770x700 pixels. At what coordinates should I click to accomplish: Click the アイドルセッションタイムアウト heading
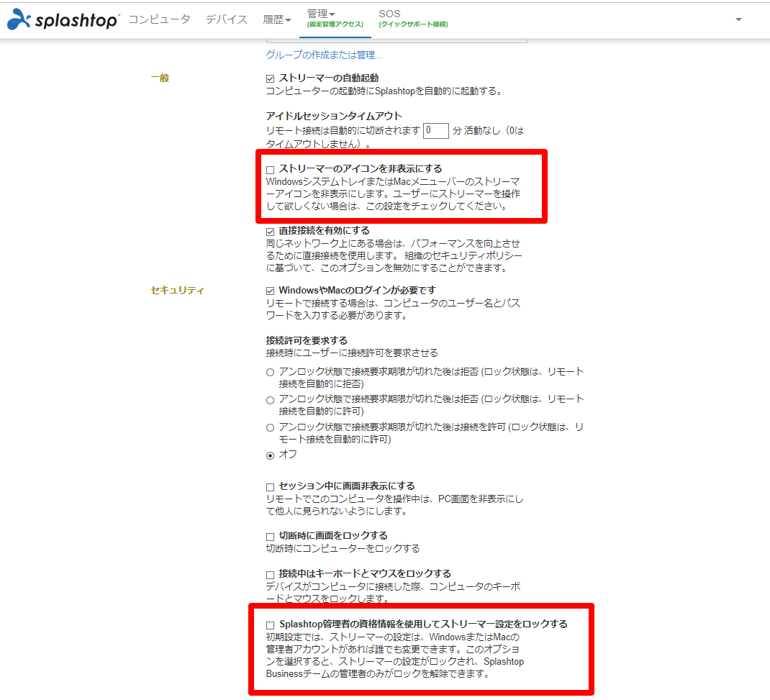pyautogui.click(x=334, y=116)
